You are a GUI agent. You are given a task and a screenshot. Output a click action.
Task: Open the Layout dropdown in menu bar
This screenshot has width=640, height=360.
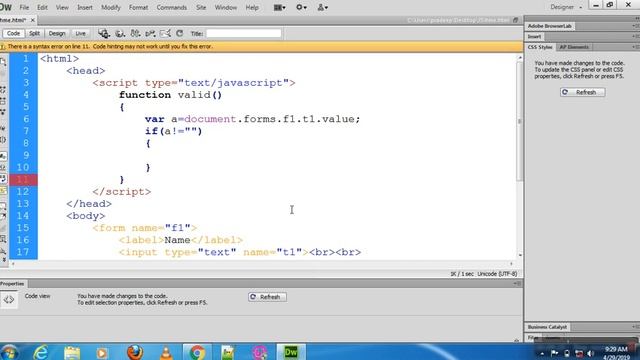pos(280,7)
